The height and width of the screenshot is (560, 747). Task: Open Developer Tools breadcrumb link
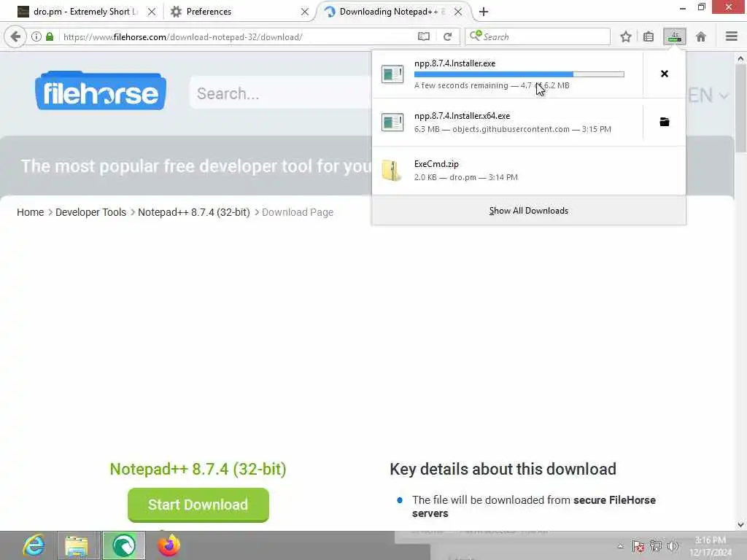click(x=90, y=212)
